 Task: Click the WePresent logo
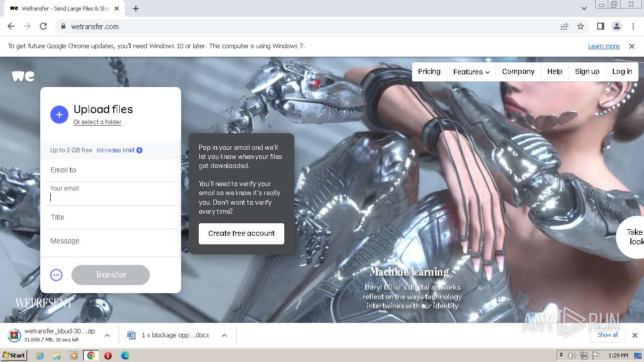[x=44, y=303]
